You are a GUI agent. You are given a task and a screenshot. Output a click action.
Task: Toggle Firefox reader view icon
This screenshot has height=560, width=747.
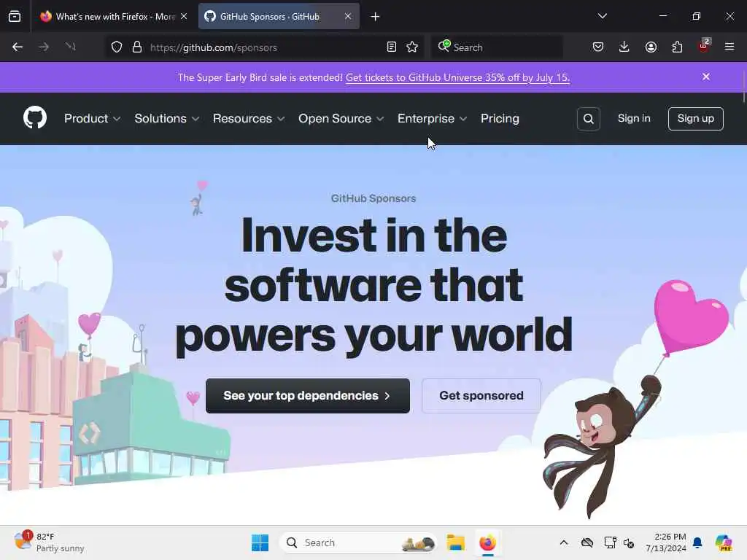pyautogui.click(x=392, y=47)
